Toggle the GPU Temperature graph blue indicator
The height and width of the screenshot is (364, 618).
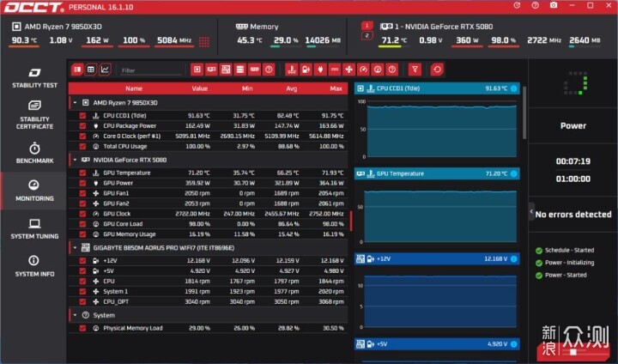point(514,173)
